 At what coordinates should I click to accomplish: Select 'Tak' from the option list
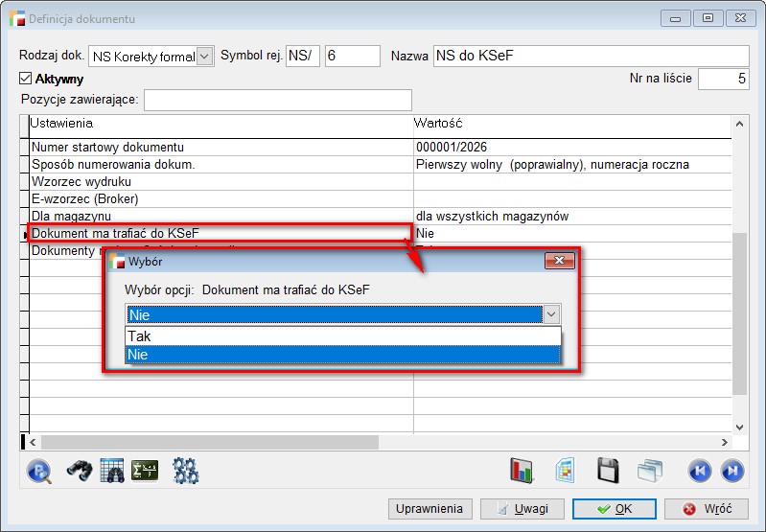[342, 336]
